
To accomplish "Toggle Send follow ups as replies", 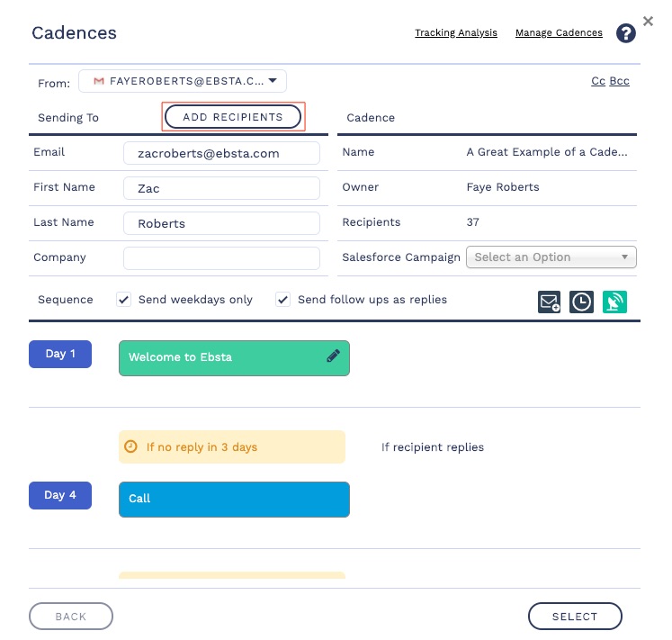I will click(283, 300).
